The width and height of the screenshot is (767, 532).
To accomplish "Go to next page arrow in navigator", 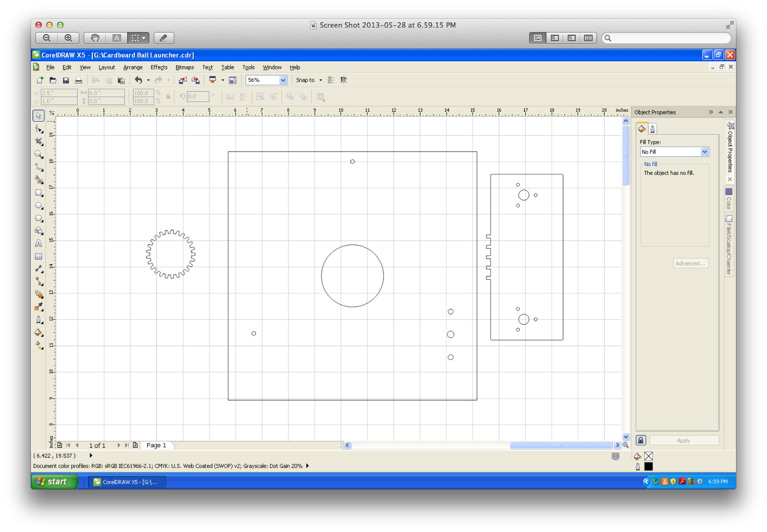I will pos(118,445).
